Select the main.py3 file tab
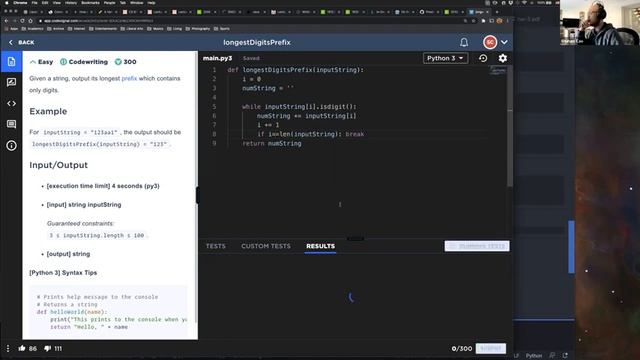The image size is (640, 360). [217, 58]
